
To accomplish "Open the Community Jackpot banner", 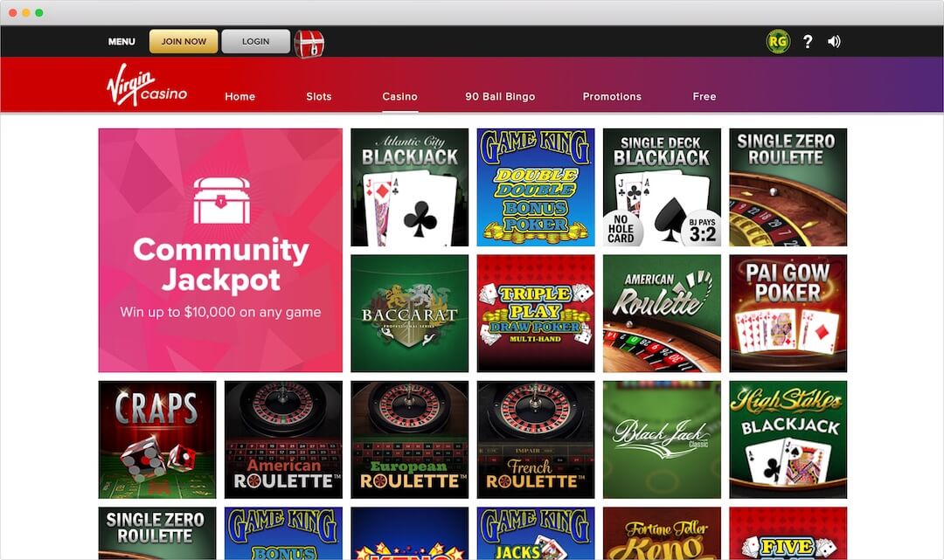I will (220, 250).
